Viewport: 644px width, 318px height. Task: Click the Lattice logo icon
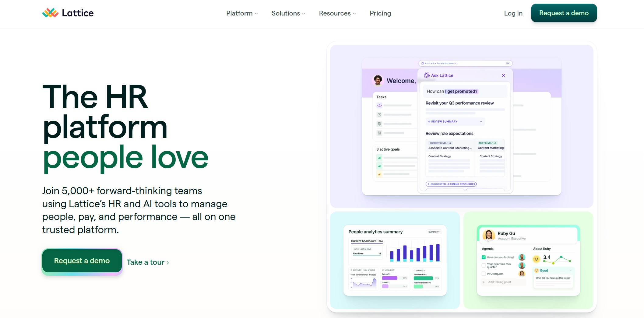pyautogui.click(x=50, y=13)
